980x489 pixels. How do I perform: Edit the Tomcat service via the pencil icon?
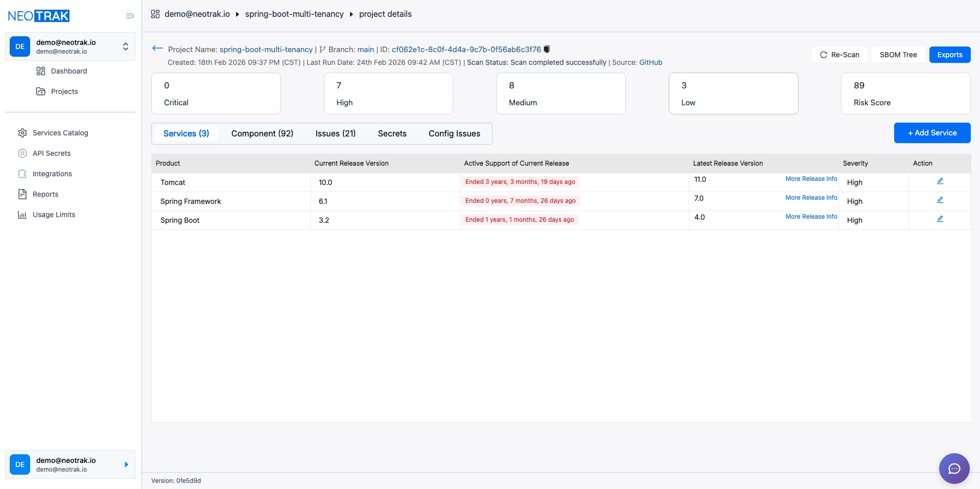[940, 181]
